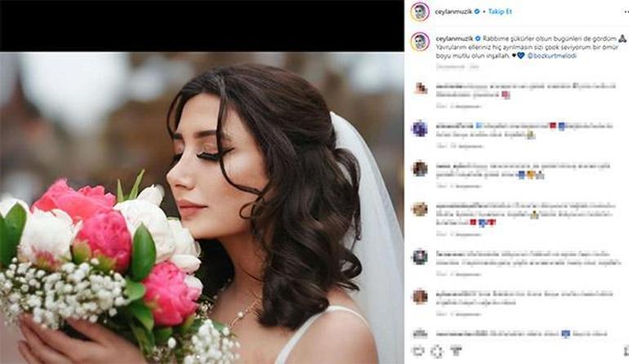This screenshot has height=364, width=629.
Task: Click the verified badge in the caption
Action: click(478, 38)
